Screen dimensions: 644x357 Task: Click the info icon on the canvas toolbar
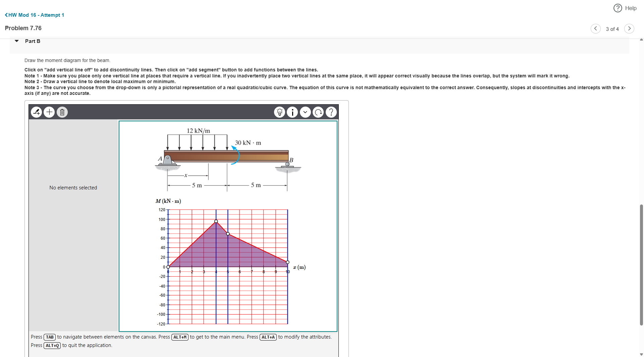(292, 112)
